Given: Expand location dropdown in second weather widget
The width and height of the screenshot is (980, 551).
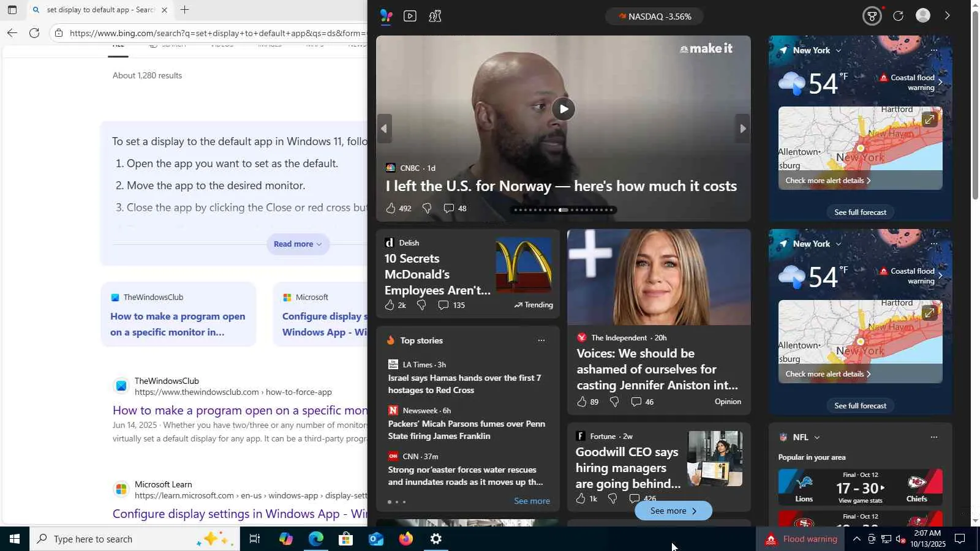Looking at the screenshot, I should [x=838, y=244].
